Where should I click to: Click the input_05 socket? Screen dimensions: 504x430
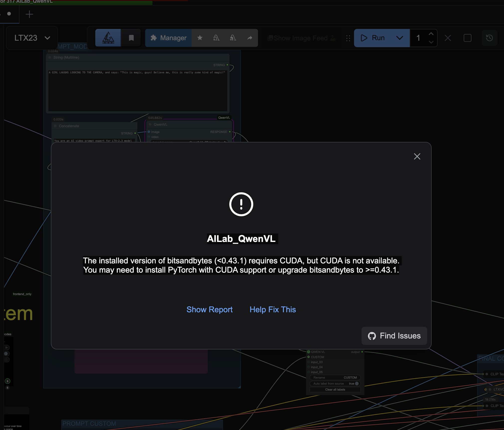point(309,372)
